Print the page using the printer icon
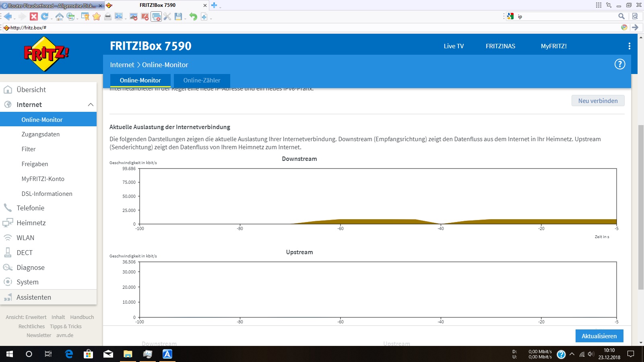Viewport: 644px width, 362px height. click(x=108, y=16)
